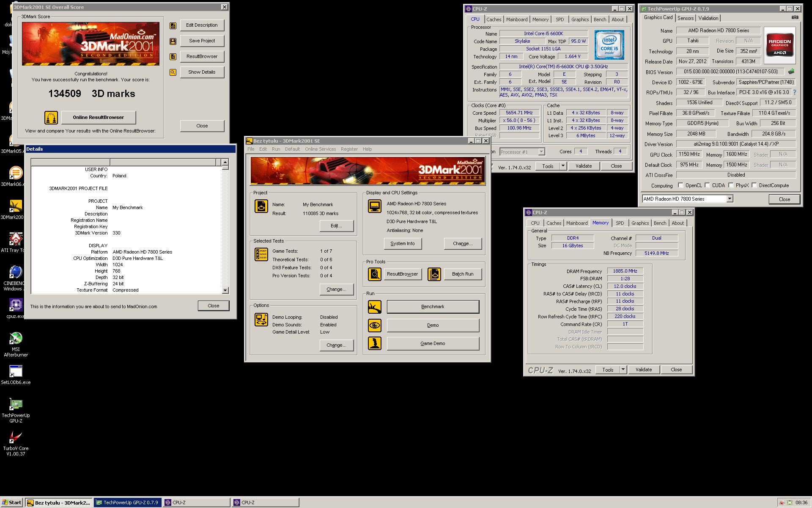Click the Show Details button
Screen dimensions: 812x508
(202, 72)
